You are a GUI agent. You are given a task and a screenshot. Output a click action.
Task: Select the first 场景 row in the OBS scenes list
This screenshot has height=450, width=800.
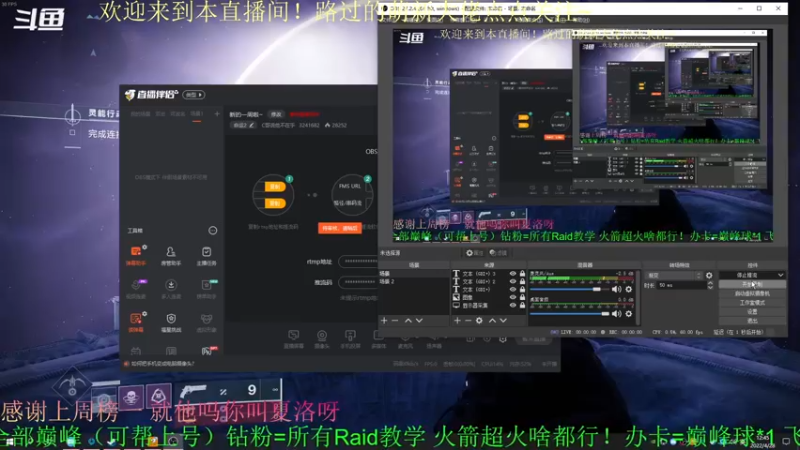pyautogui.click(x=414, y=274)
